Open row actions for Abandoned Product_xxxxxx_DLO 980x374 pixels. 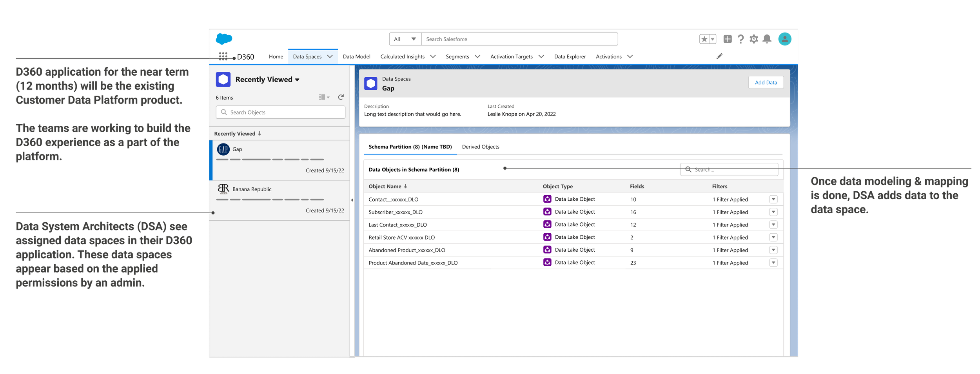[x=773, y=250]
